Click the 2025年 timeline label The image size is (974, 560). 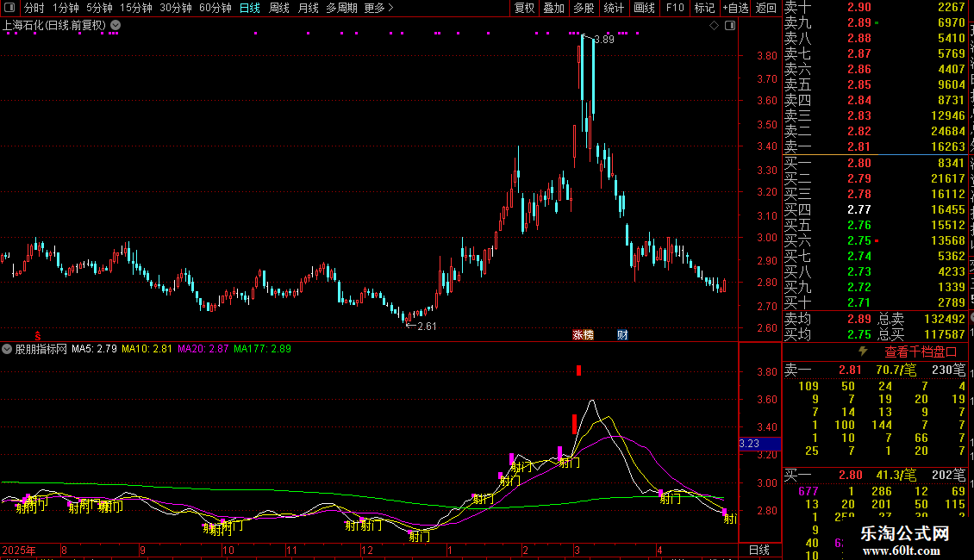pos(19,550)
